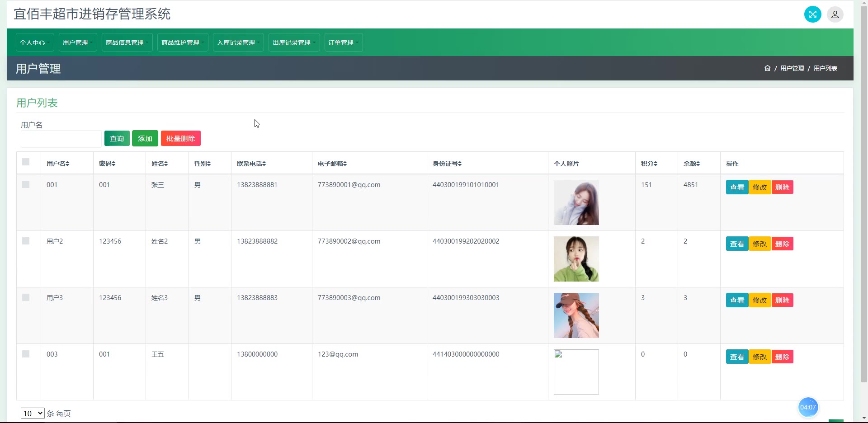
Task: Sort table by 身份证号 column
Action: tap(447, 164)
